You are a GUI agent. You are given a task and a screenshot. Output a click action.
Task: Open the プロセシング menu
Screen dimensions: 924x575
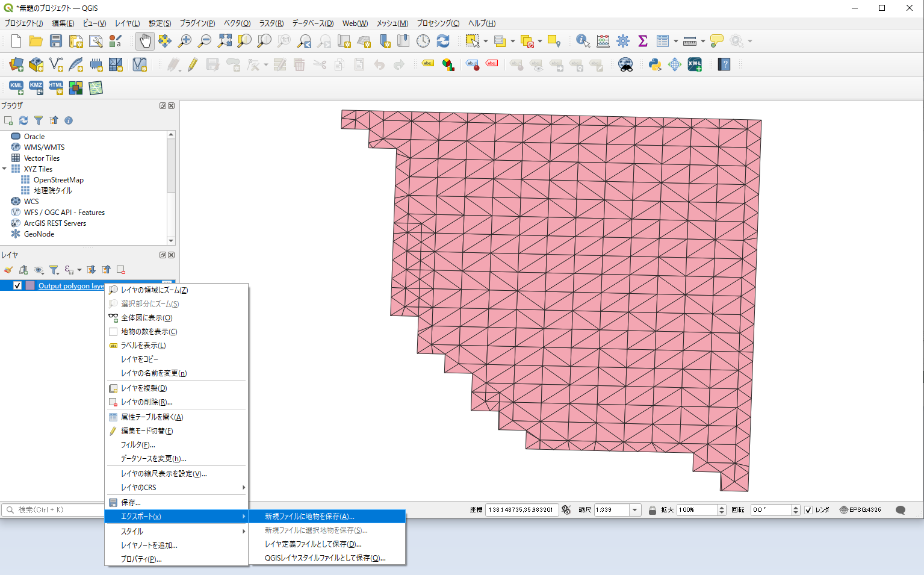click(438, 23)
